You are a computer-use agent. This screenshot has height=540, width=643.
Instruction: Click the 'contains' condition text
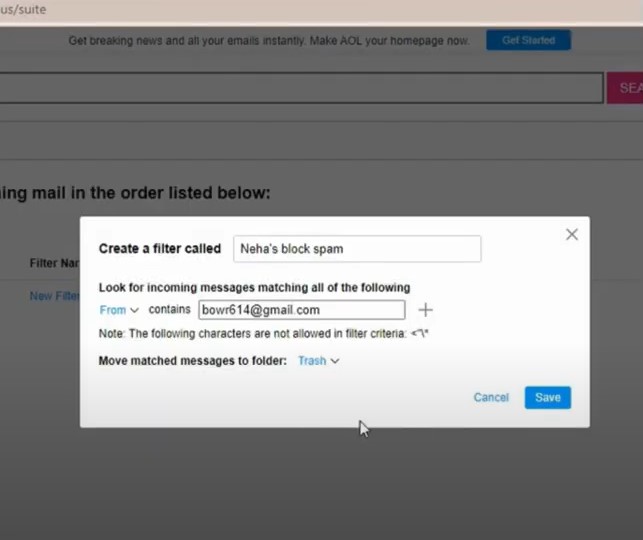click(169, 309)
